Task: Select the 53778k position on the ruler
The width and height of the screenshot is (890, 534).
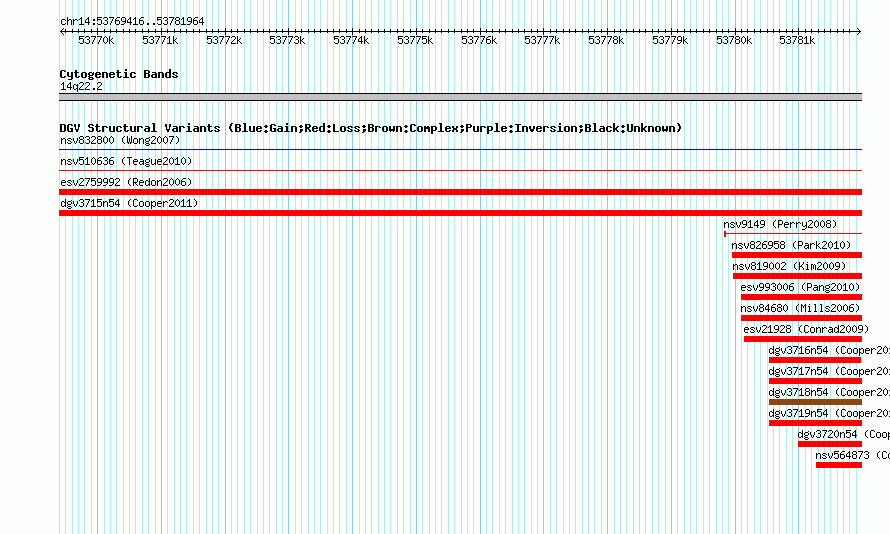Action: [x=606, y=40]
